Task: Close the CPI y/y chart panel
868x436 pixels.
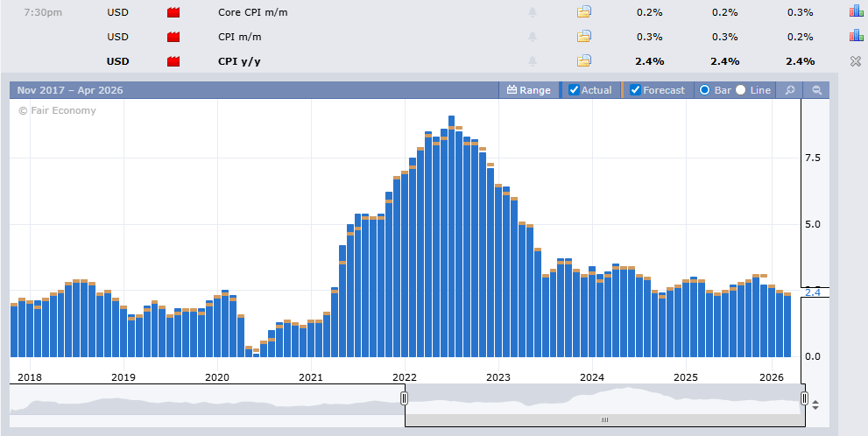Action: click(x=856, y=61)
